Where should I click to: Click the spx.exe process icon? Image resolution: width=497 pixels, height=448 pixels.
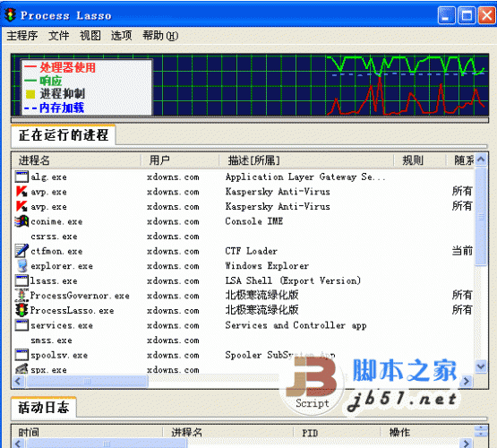[21, 369]
